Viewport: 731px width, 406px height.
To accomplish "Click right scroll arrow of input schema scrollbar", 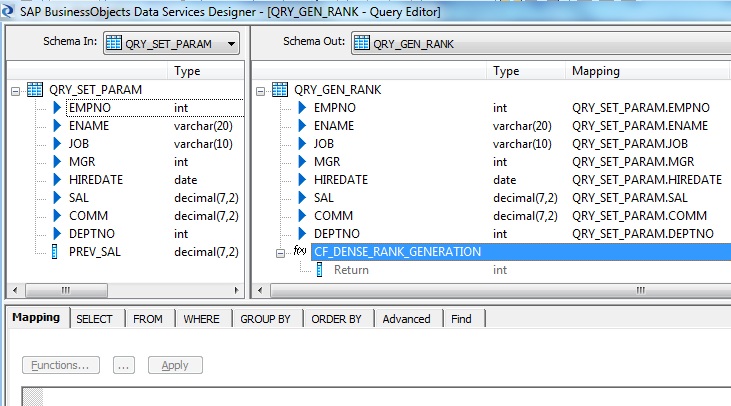I will click(x=236, y=290).
